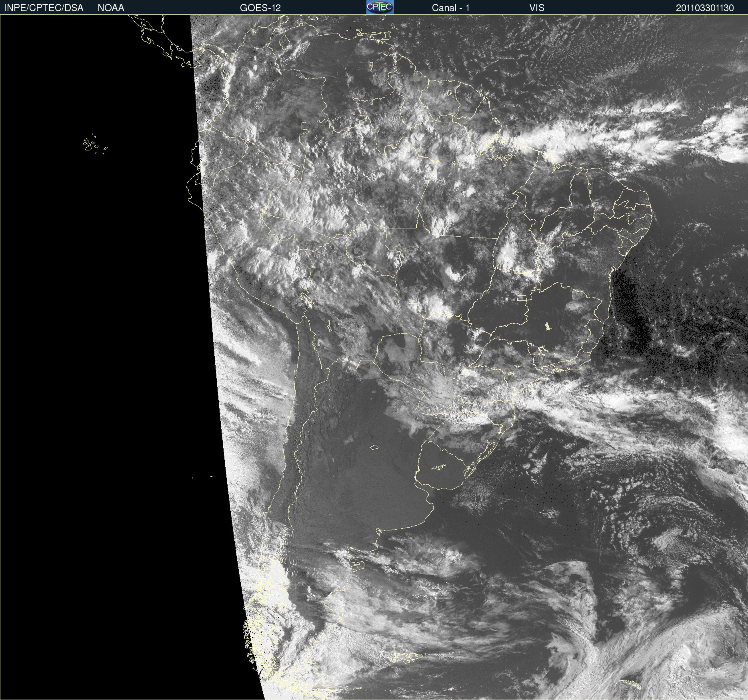The width and height of the screenshot is (748, 700).
Task: Click the 'Canal - 1' channel label
Action: click(451, 8)
